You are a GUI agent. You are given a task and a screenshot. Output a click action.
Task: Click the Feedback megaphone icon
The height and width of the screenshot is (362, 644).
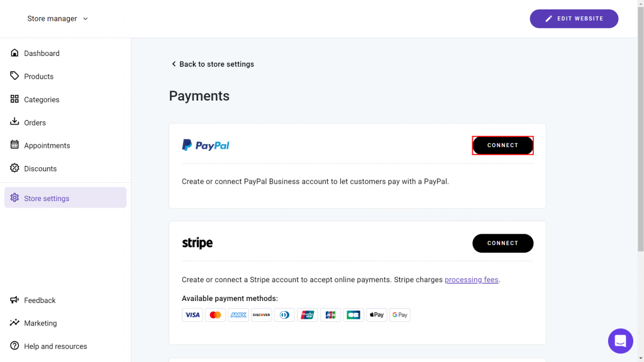[14, 300]
